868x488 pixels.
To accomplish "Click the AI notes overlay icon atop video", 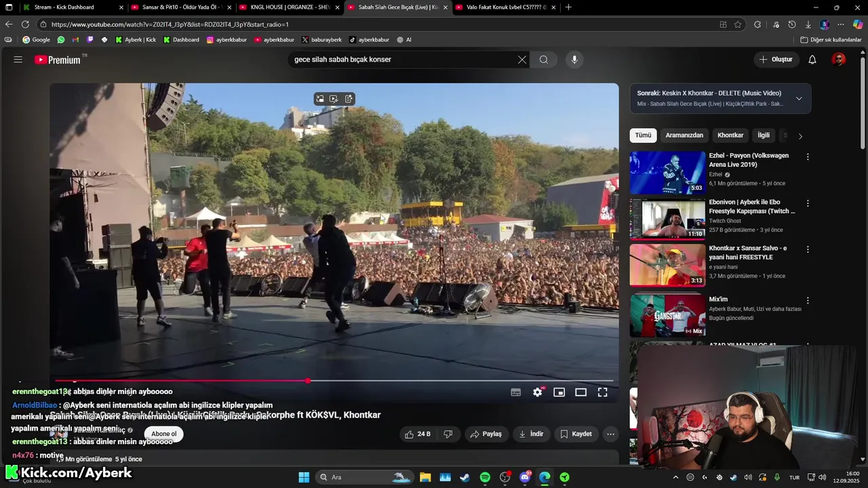I will click(x=349, y=99).
